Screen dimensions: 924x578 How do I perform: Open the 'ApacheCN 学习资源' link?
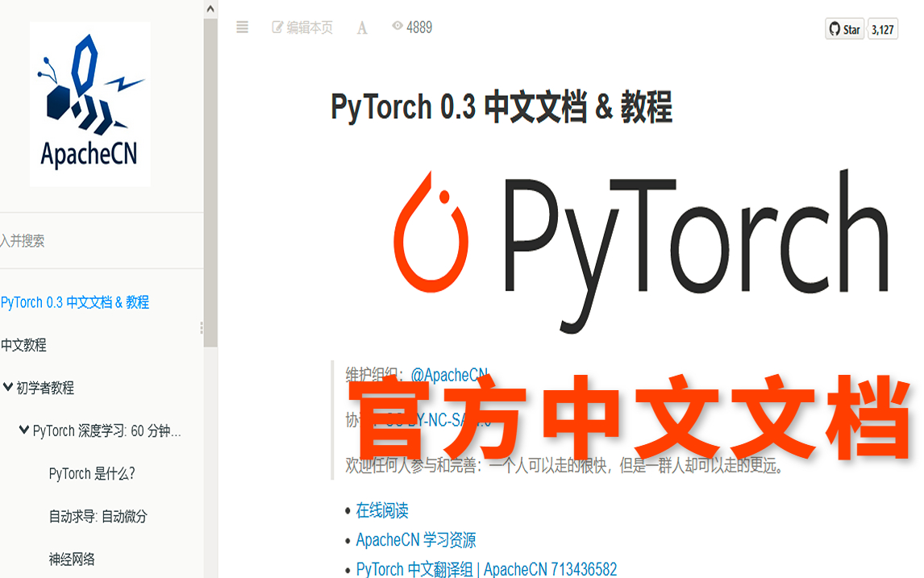click(x=416, y=539)
